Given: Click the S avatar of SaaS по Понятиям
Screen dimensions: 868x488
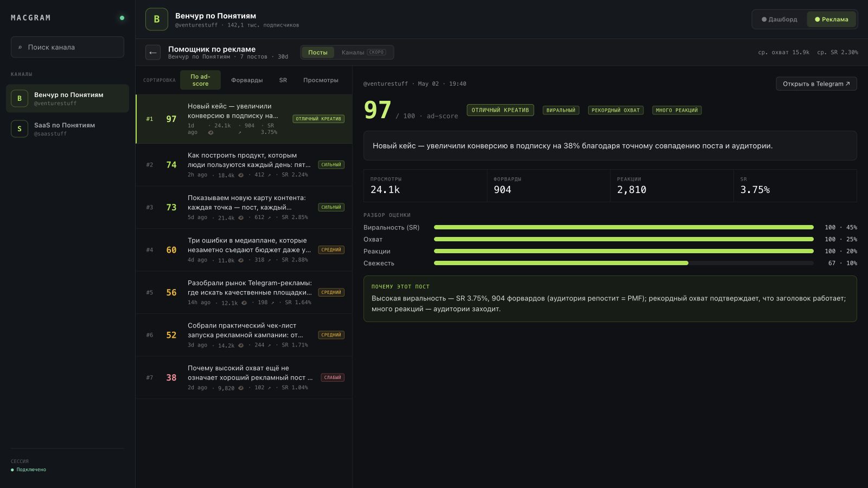Looking at the screenshot, I should (x=20, y=129).
